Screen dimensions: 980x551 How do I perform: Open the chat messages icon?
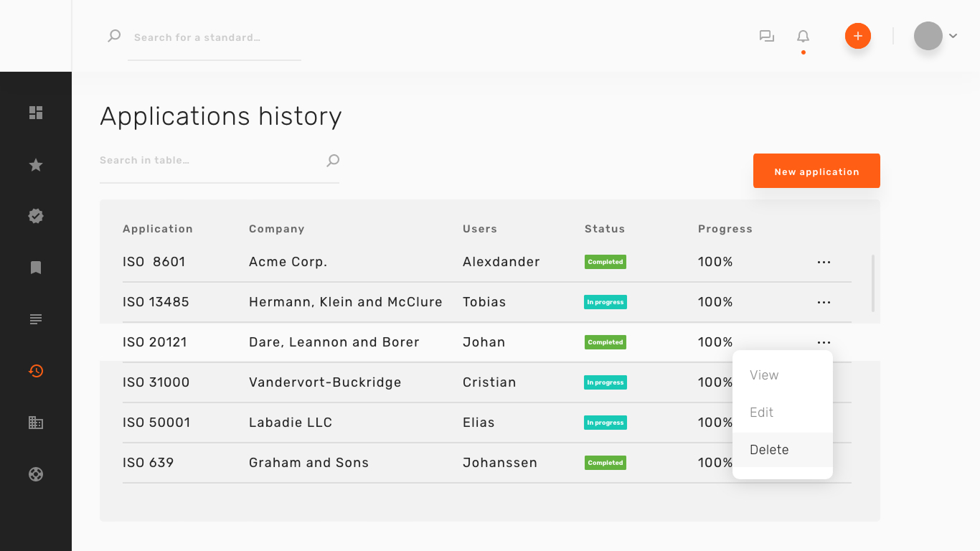point(767,37)
